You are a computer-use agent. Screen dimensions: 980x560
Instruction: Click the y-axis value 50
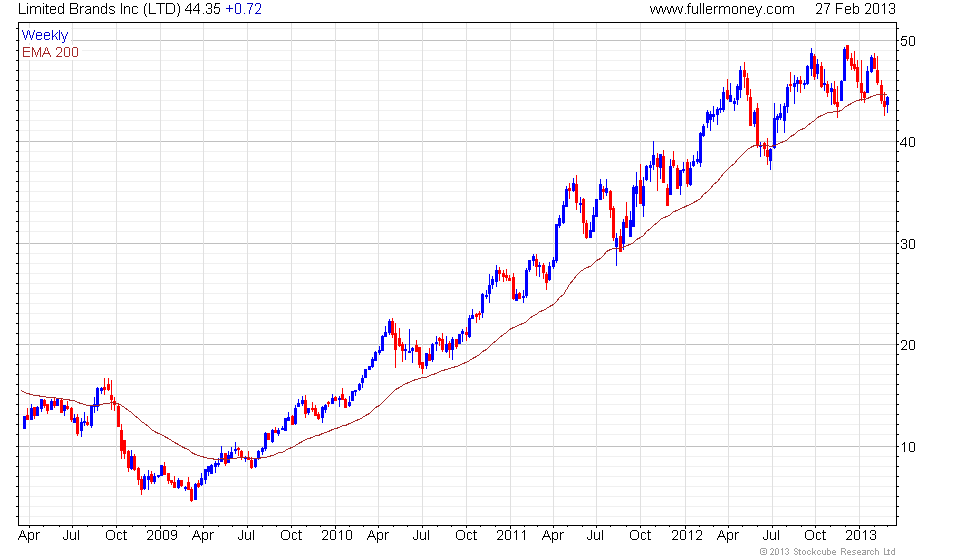(x=908, y=41)
